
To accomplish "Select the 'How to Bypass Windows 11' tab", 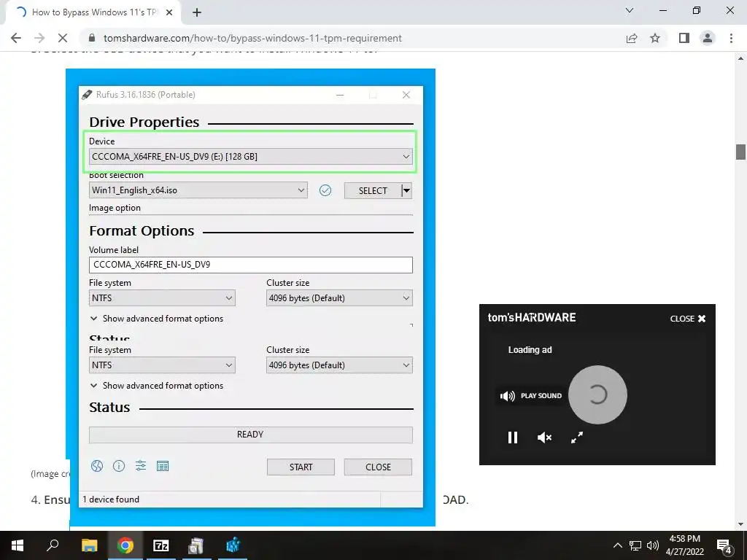I will tap(93, 12).
